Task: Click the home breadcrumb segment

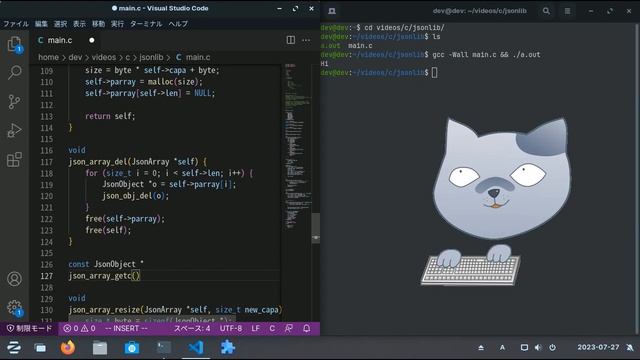Action: [48, 57]
